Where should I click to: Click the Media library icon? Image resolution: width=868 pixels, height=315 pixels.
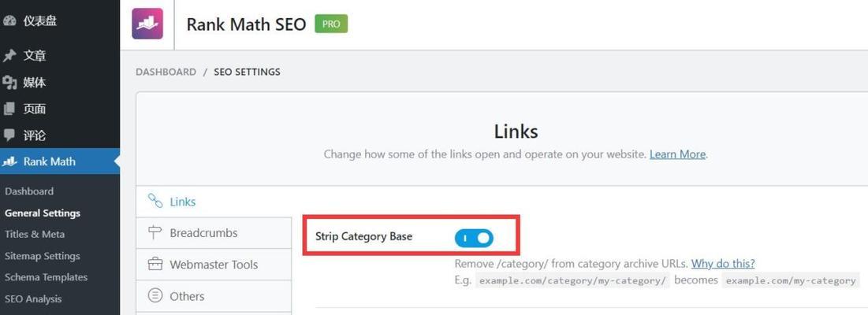[x=9, y=83]
